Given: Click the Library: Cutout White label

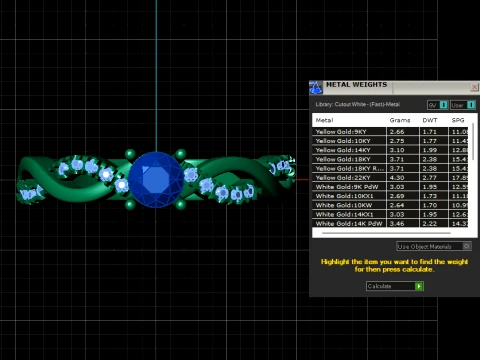Looking at the screenshot, I should [x=357, y=104].
